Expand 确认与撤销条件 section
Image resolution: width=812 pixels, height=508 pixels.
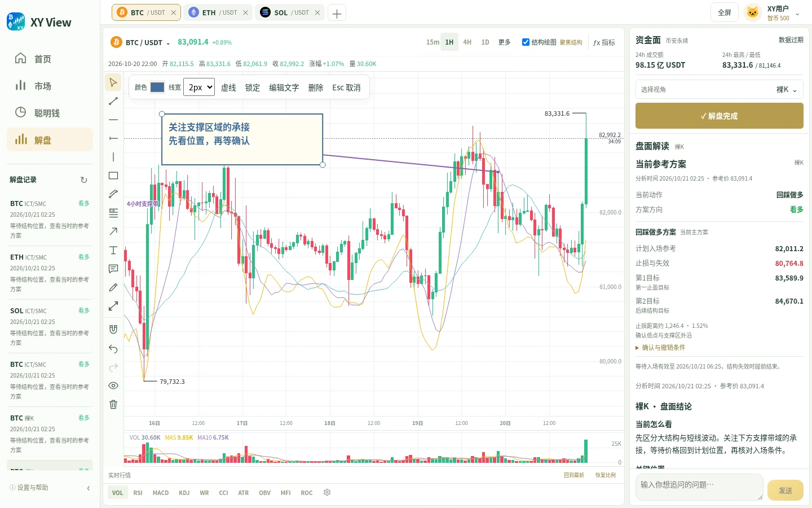[x=660, y=348]
